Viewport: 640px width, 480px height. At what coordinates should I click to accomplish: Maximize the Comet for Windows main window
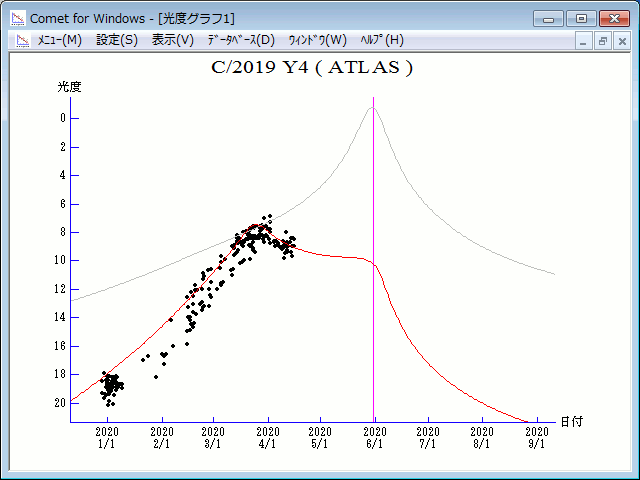coord(581,19)
